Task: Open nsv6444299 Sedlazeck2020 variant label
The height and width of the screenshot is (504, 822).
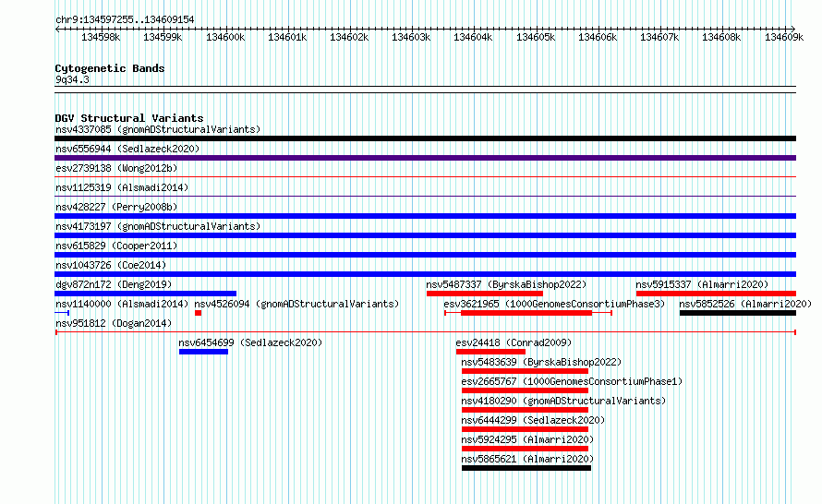Action: point(533,420)
